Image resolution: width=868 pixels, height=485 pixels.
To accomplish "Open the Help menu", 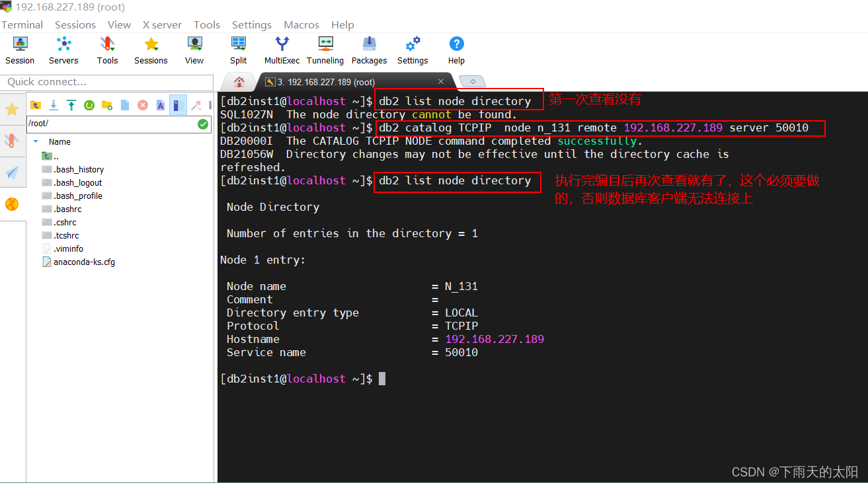I will coord(342,24).
